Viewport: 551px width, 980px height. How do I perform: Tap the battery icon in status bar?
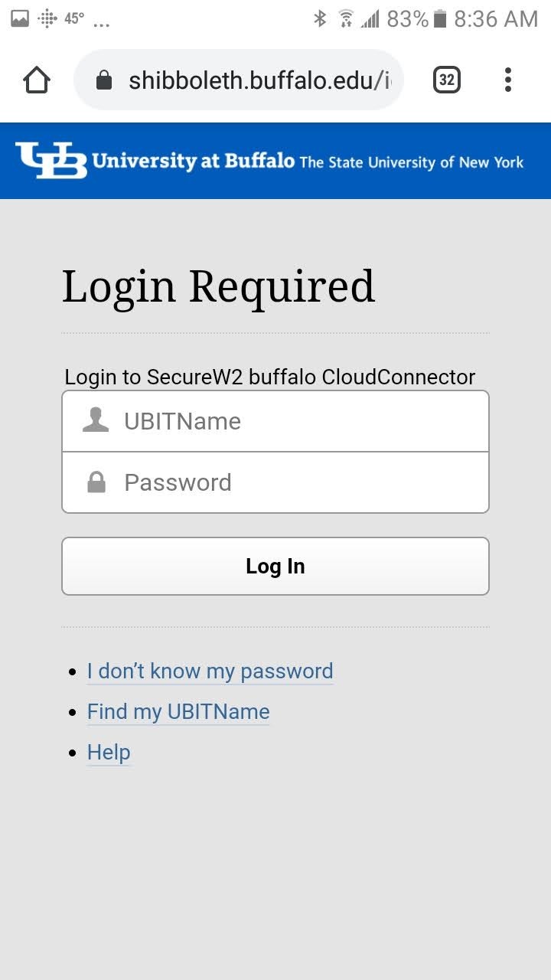(439, 19)
